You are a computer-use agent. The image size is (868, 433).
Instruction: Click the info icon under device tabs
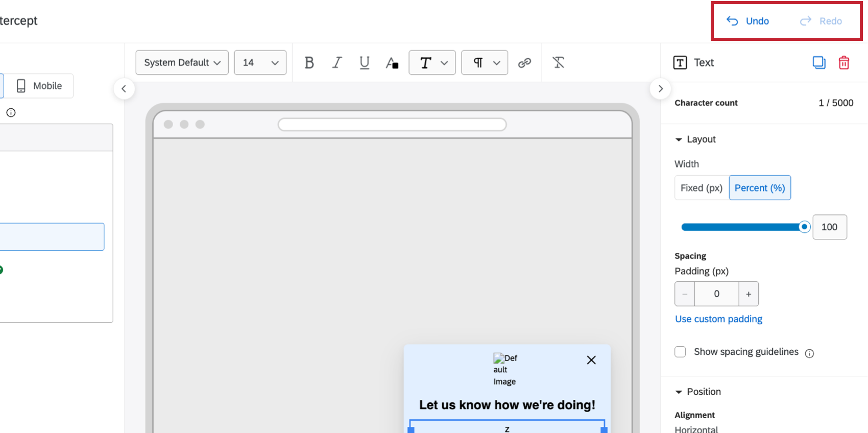[x=11, y=113]
